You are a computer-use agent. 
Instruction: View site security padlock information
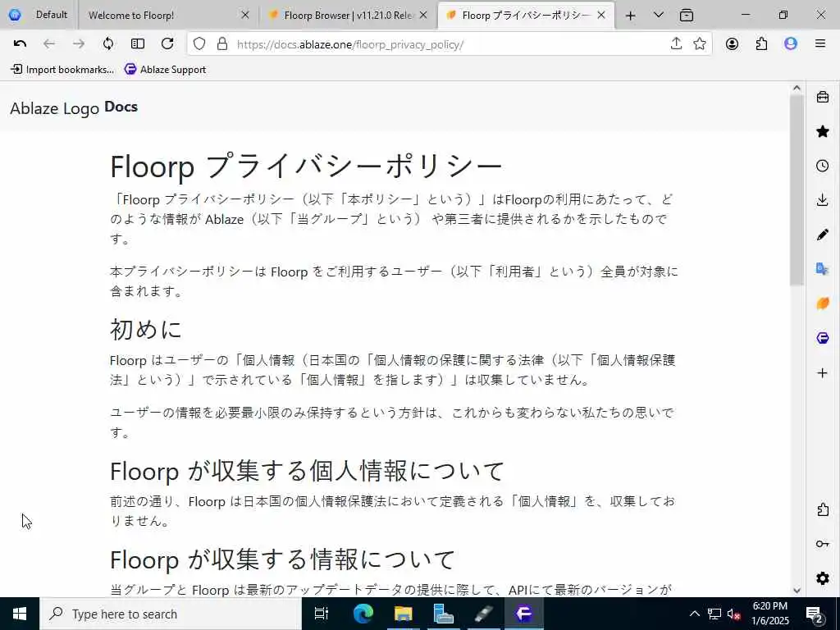(222, 44)
